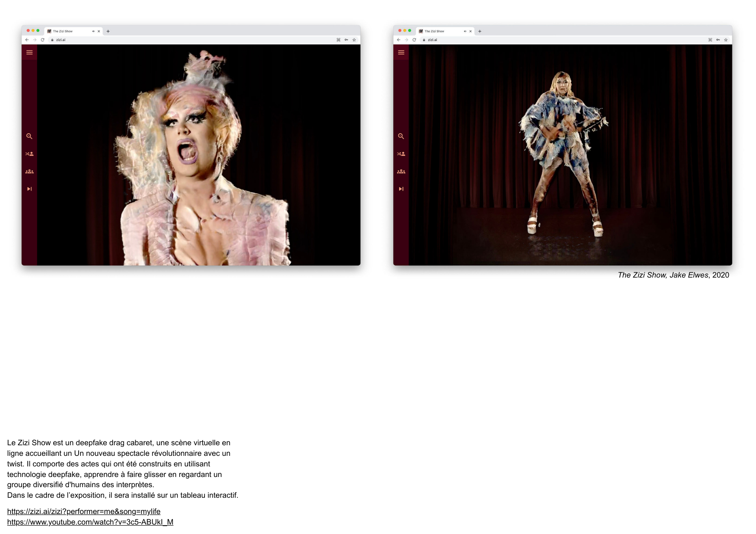The height and width of the screenshot is (534, 756).
Task: Shuffle performer icon in left Zizi sidebar
Action: (29, 154)
